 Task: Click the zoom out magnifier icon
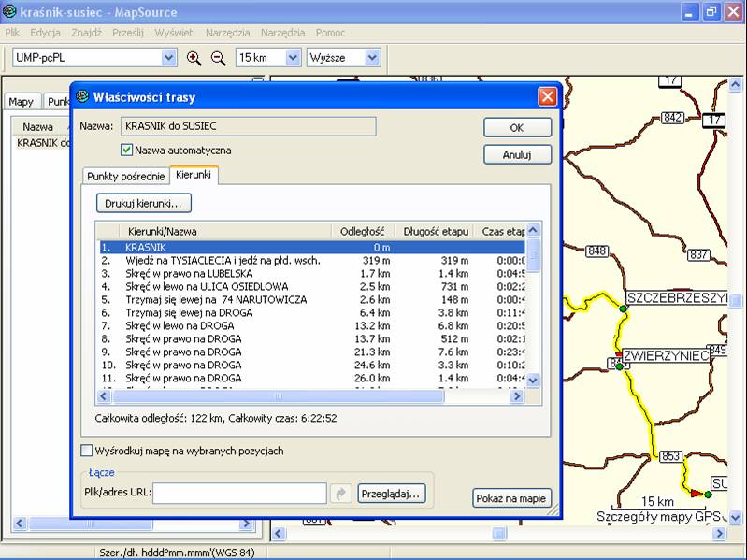tap(219, 58)
